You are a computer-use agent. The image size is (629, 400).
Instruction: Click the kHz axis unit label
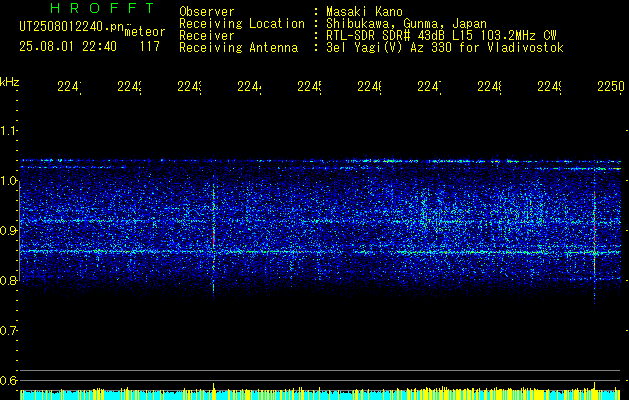coord(10,82)
